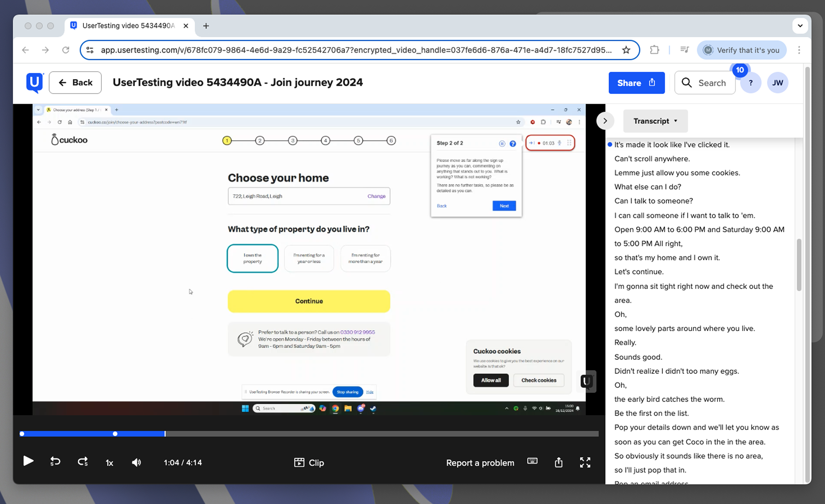This screenshot has width=825, height=504.
Task: Click the blue Share button
Action: tap(636, 83)
